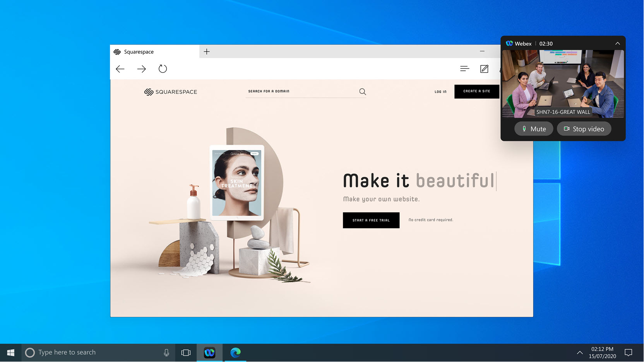
Task: Open Microsoft Edge from the taskbar
Action: [235, 353]
